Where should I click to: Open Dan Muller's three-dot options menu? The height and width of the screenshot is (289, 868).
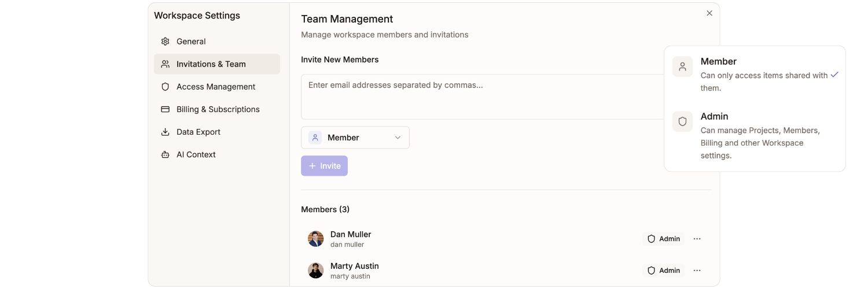697,239
